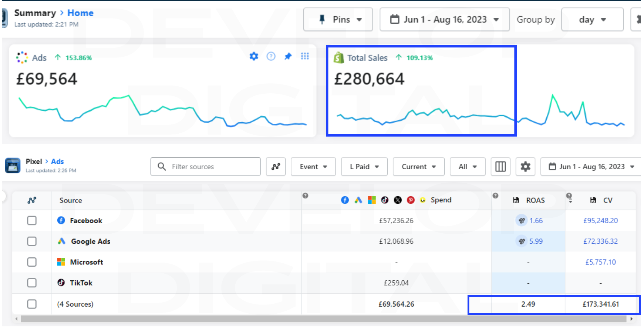The height and width of the screenshot is (327, 644).
Task: Go to the Home breadcrumb
Action: click(80, 13)
